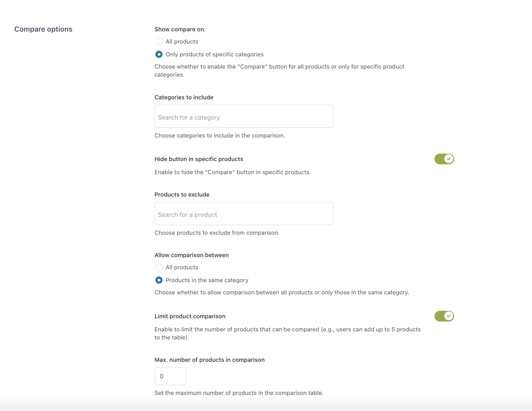Turn off the "Limit product comparison" switch
This screenshot has height=411, width=532.
coord(444,316)
